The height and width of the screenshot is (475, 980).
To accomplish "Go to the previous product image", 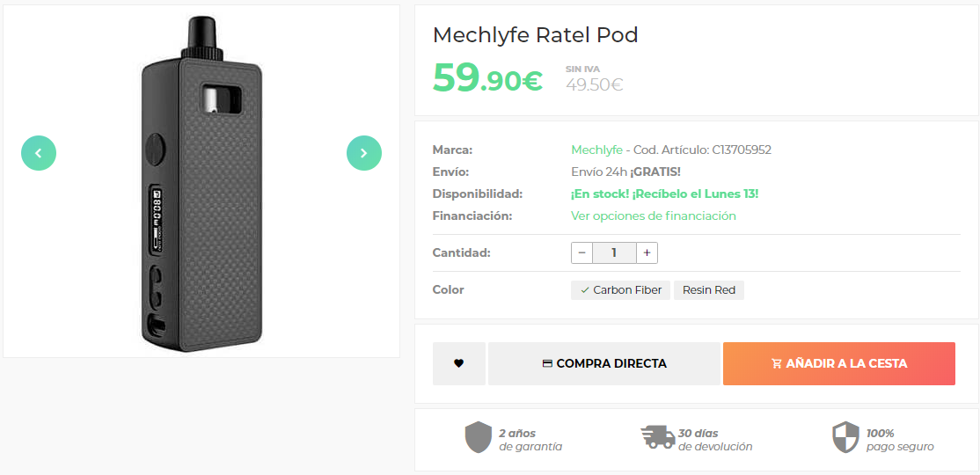I will [x=39, y=153].
